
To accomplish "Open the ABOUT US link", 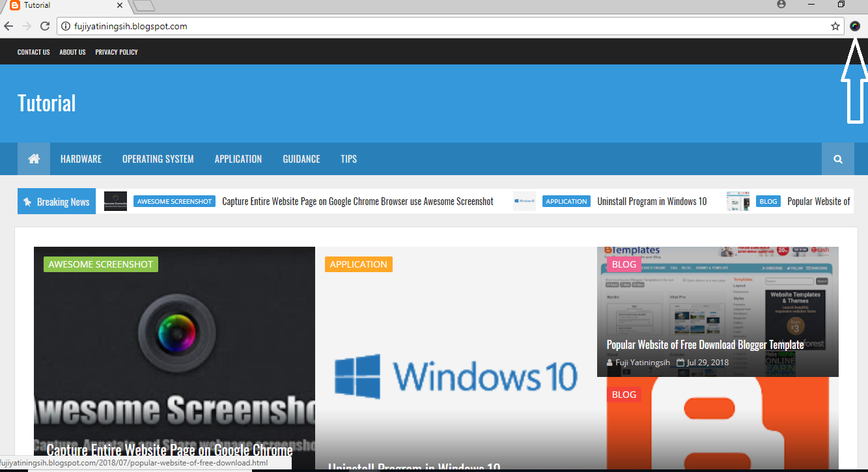I will (72, 52).
